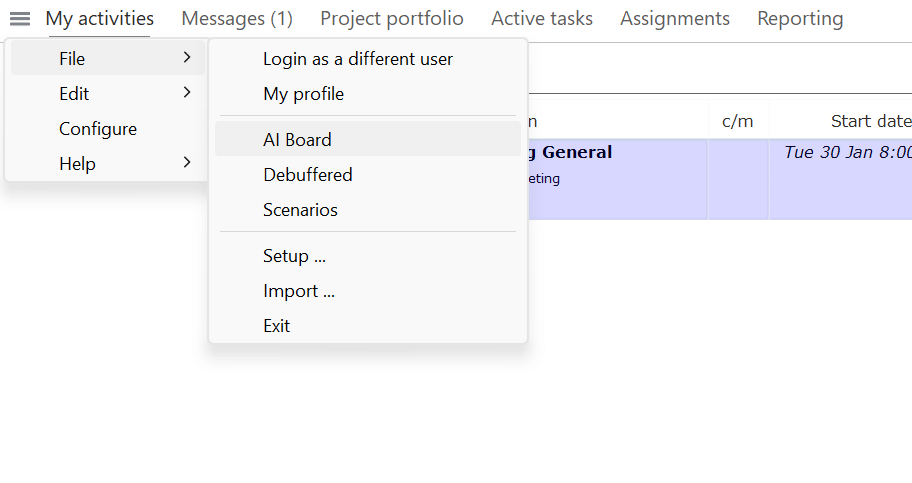Choose Login as a different user
This screenshot has width=912, height=483.
click(x=358, y=59)
